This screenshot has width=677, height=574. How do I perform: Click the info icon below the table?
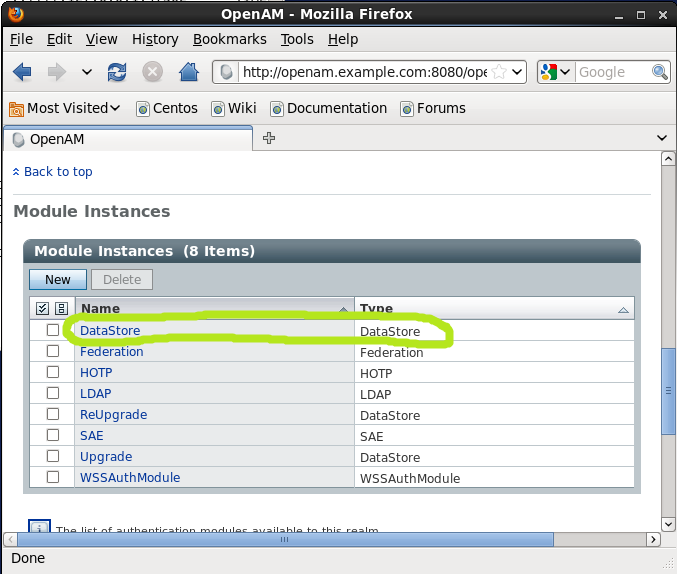pos(39,526)
